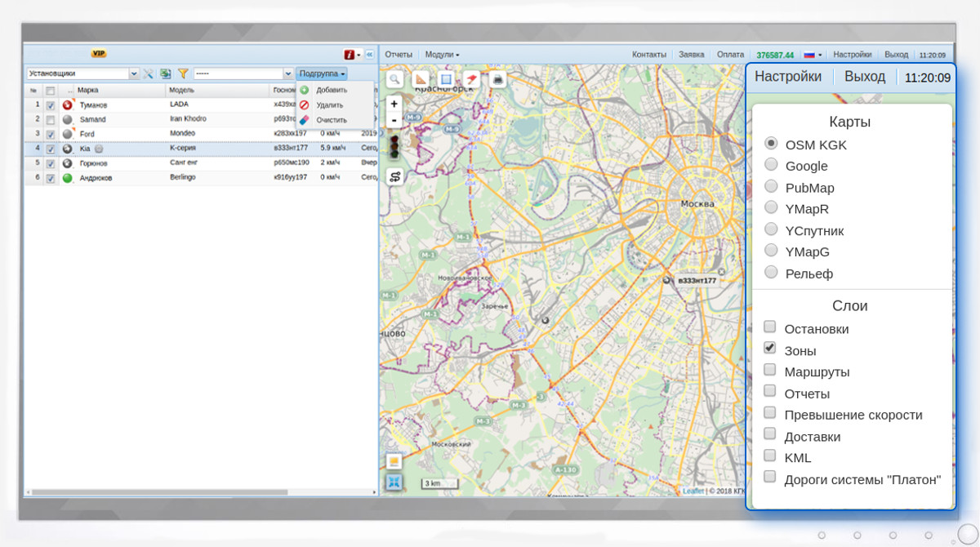
Task: Click the Leaflet attribution link
Action: coord(693,491)
